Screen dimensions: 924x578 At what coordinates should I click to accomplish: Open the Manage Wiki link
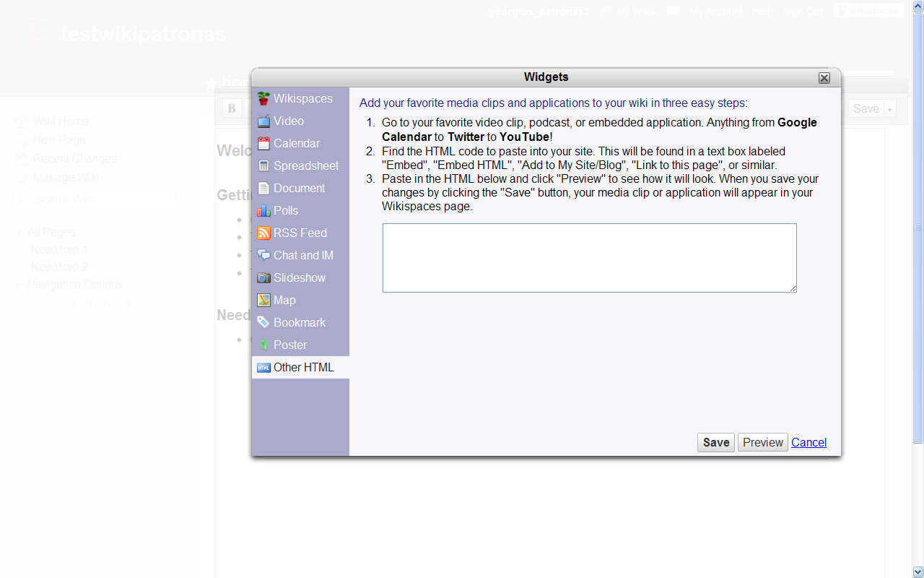point(66,177)
